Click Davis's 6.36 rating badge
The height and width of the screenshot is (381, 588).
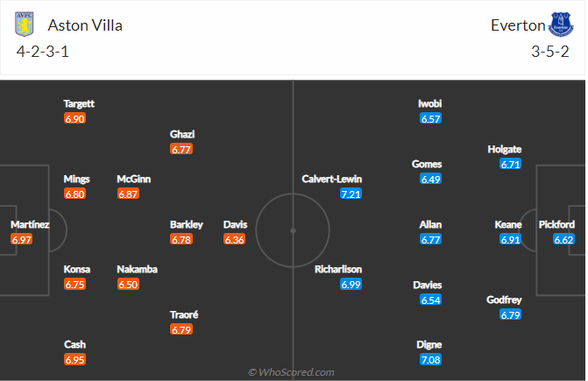(235, 239)
